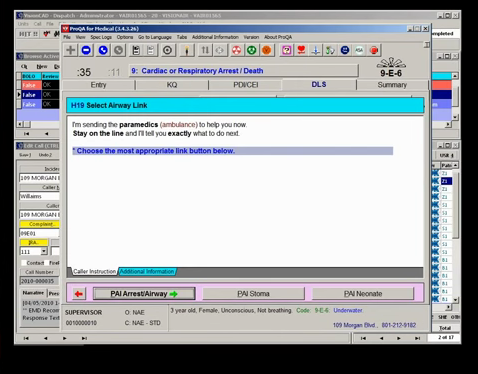
Task: Click the Williams caller name field
Action: coord(39,196)
